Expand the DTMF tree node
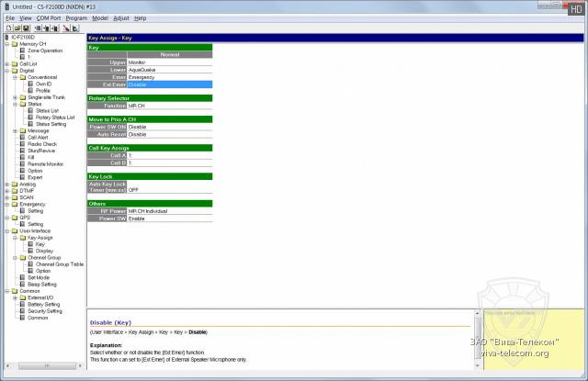The height and width of the screenshot is (381, 588). tap(6, 191)
